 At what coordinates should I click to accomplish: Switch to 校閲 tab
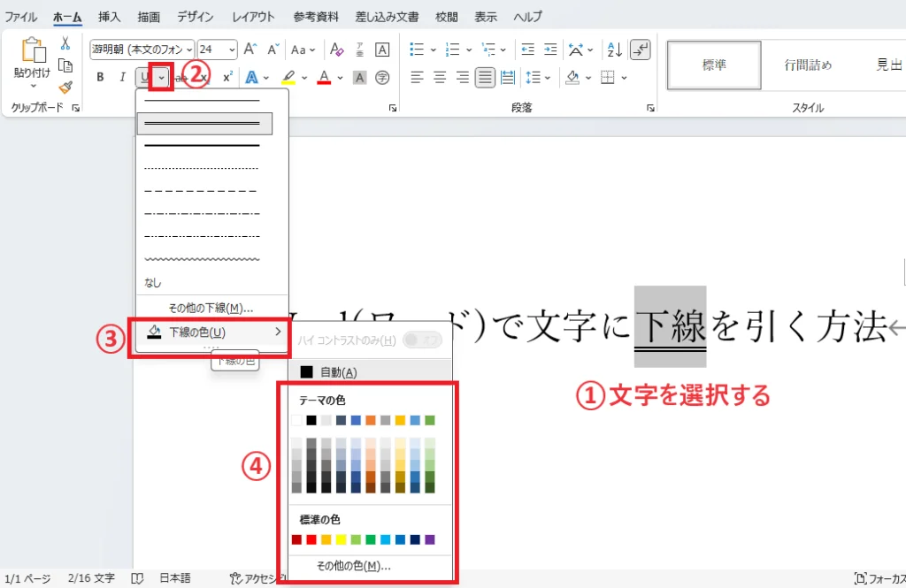446,17
